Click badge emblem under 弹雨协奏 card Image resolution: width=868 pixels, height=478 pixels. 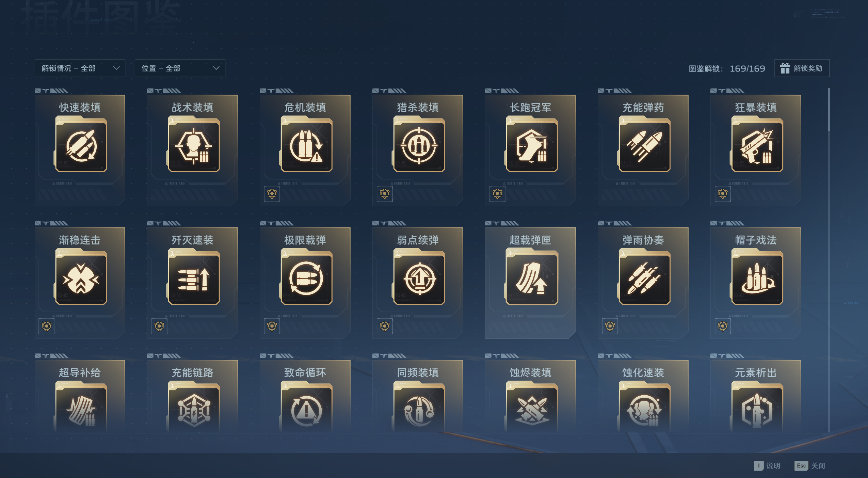click(x=610, y=326)
